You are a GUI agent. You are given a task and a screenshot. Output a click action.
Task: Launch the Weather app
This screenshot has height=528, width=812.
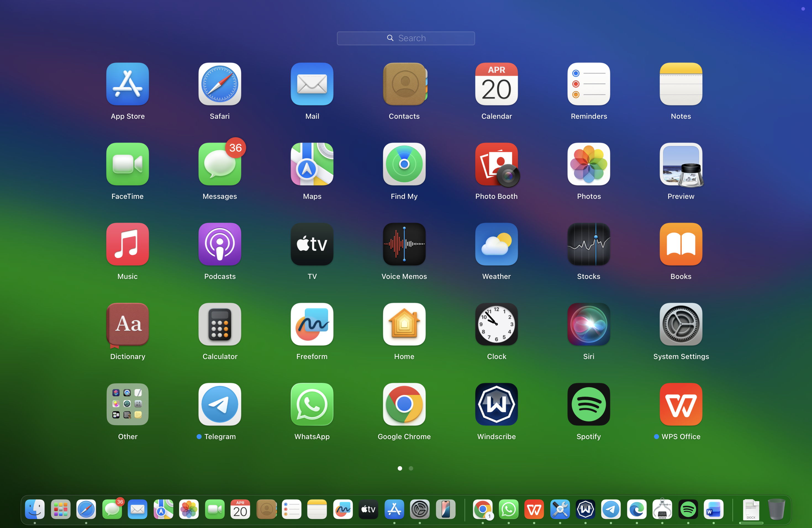pos(496,244)
